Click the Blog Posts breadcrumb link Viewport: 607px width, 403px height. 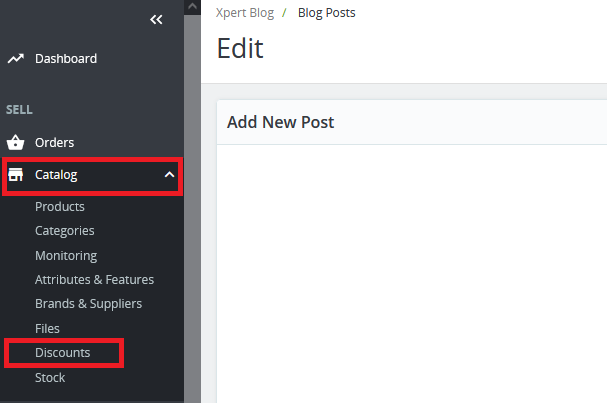326,13
